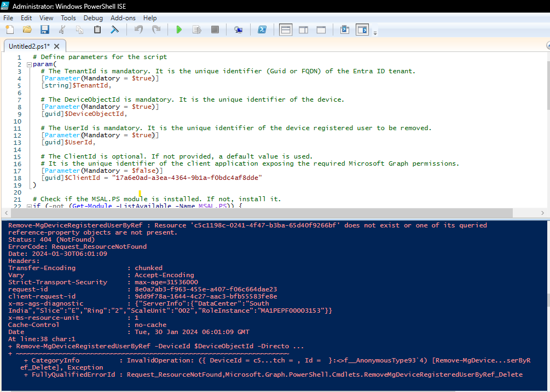Click "Date: 2024-01-30T06:01:09" console line

[x=58, y=254]
